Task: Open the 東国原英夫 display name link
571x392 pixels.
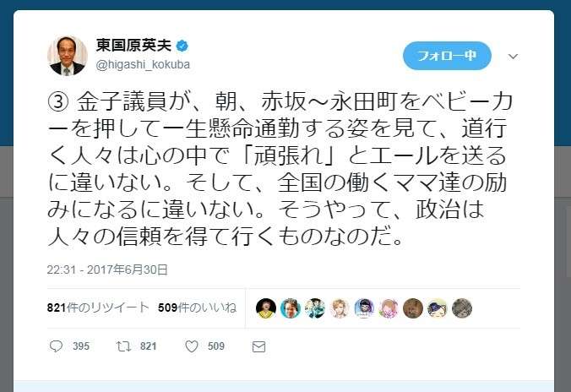Action: click(133, 46)
